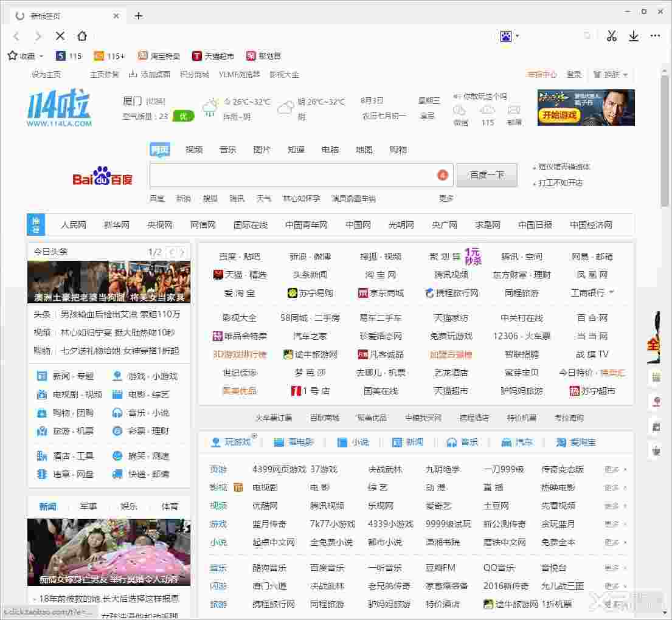This screenshot has width=672, height=620.
Task: Switch to the 体育 news tab
Action: (170, 506)
